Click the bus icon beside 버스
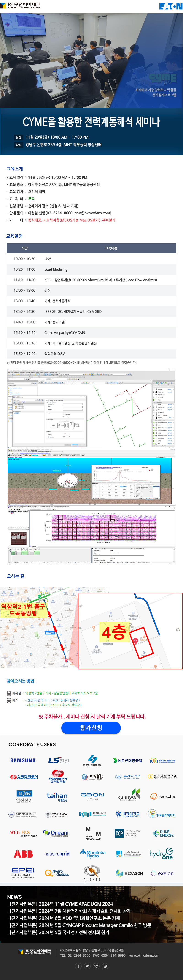The height and width of the screenshot is (980, 183). [9, 700]
